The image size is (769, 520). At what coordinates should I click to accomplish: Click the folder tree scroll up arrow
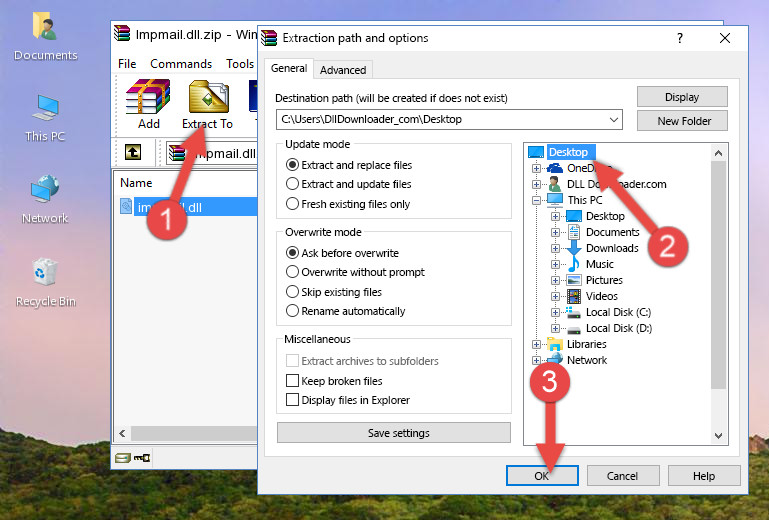[x=718, y=153]
